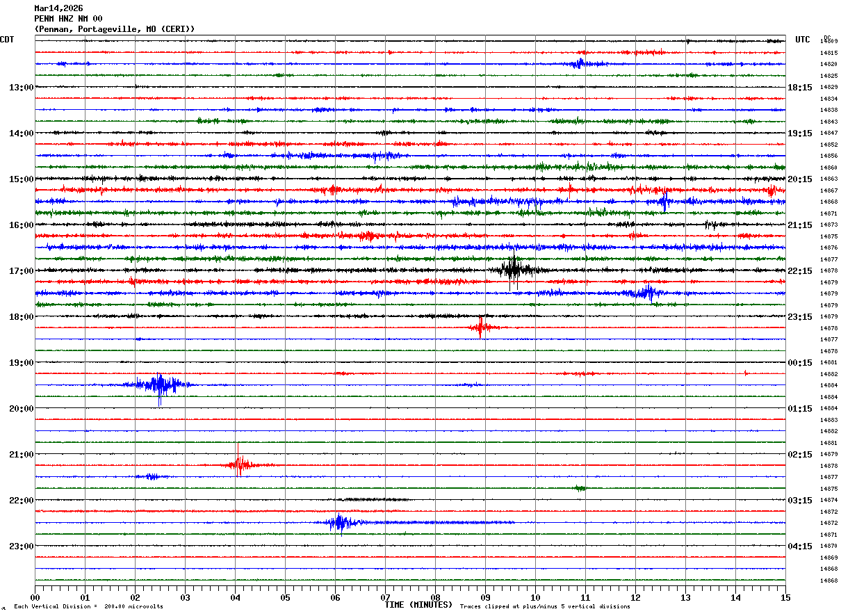Select the 15:00 CDT row label
841x616 pixels.
[x=21, y=179]
